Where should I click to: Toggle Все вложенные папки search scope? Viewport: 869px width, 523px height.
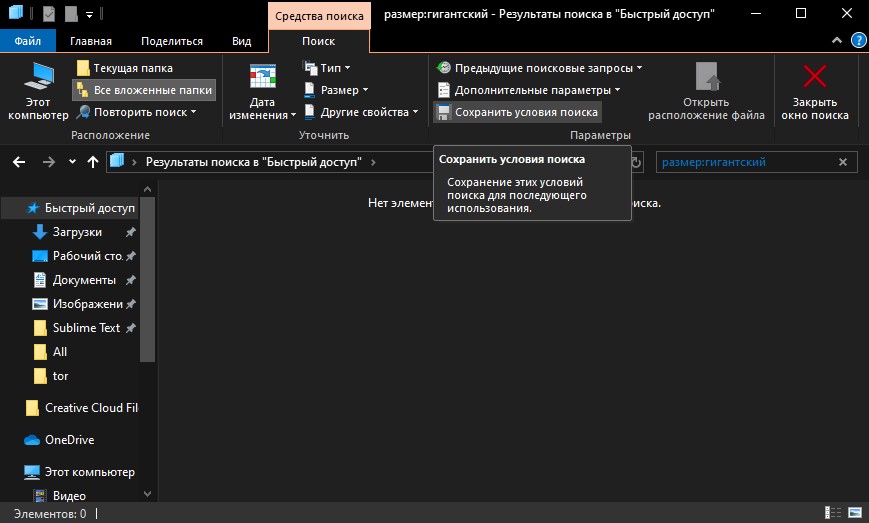click(144, 90)
